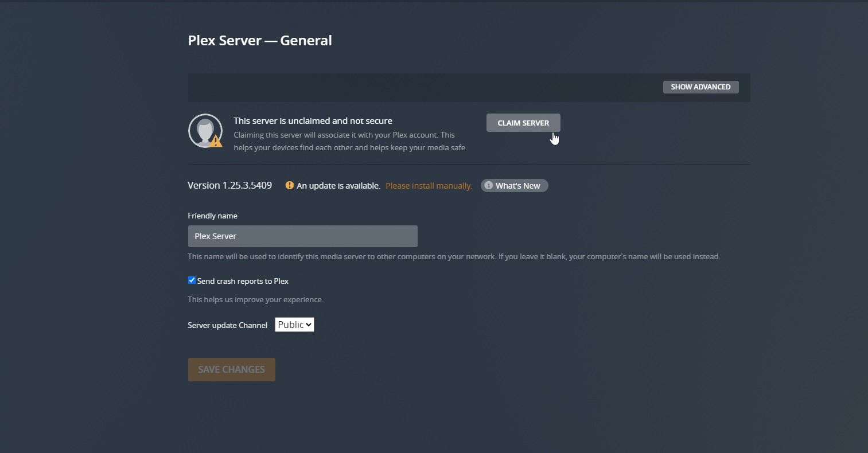Click the 'Send crash reports to Plex' label

pos(243,281)
